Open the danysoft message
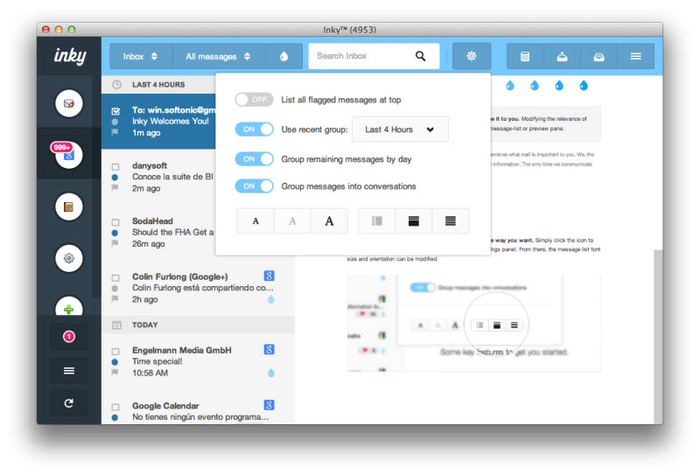This screenshot has height=475, width=700. 159,177
